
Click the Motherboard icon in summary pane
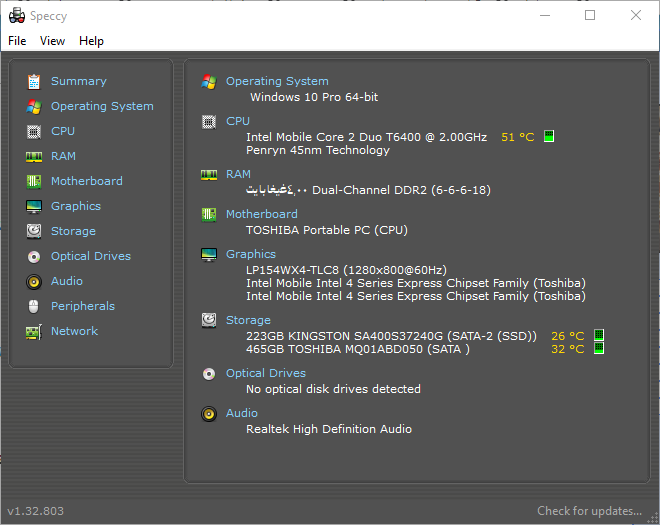pos(209,215)
